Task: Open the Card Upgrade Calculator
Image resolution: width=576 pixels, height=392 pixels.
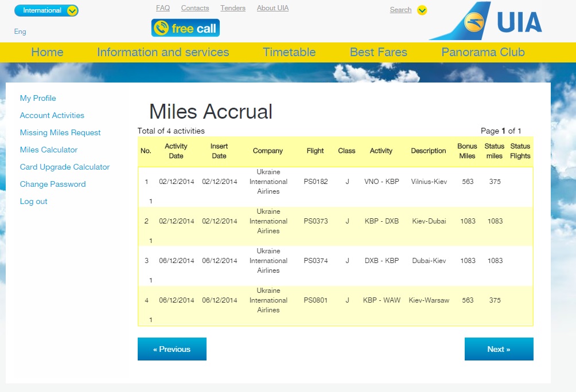Action: click(65, 167)
